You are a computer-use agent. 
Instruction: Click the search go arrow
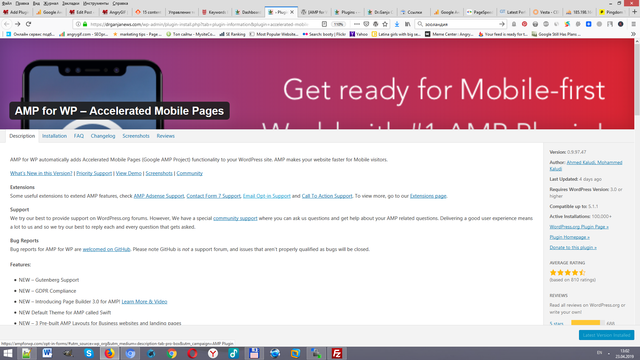pos(502,24)
